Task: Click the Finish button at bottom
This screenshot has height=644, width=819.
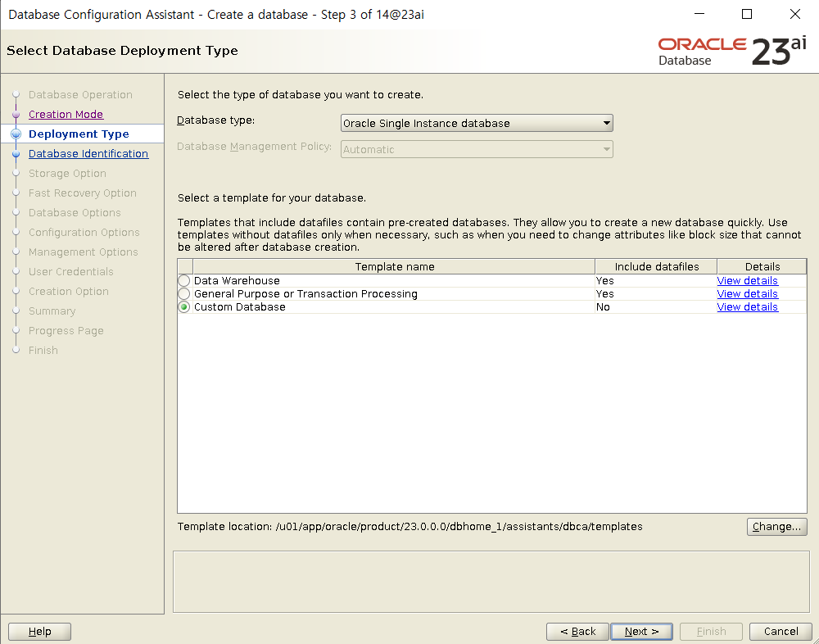Action: [x=711, y=632]
